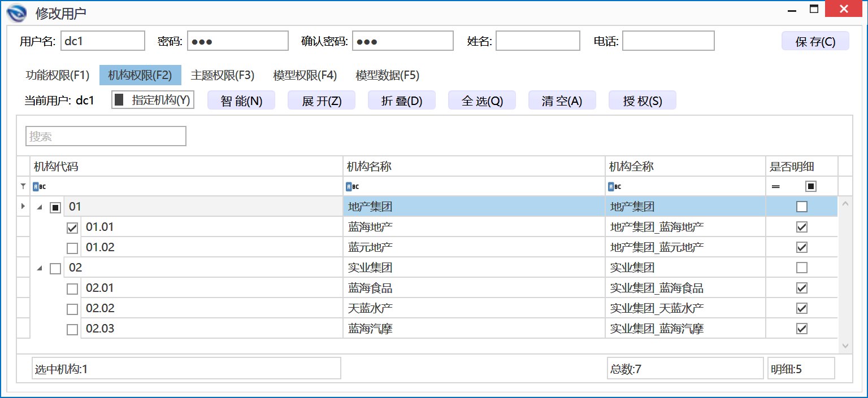
Task: Toggle 是否明细 checkbox for 蓝元地产 row
Action: click(x=802, y=247)
